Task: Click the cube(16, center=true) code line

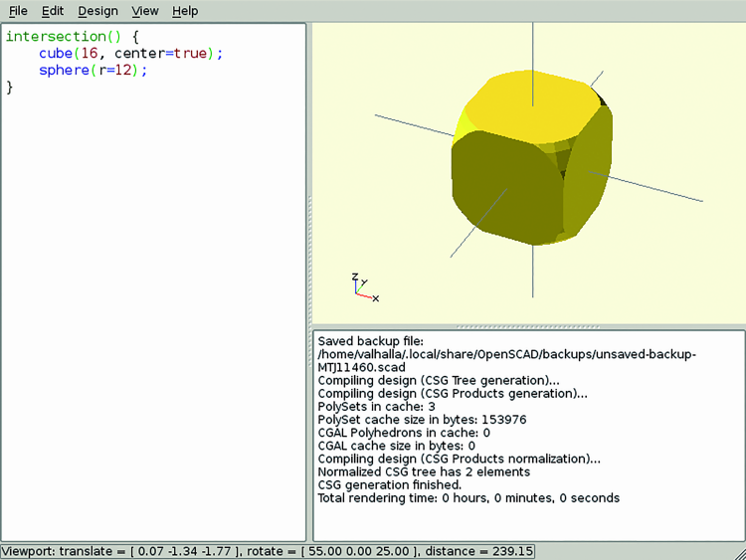Action: 131,53
